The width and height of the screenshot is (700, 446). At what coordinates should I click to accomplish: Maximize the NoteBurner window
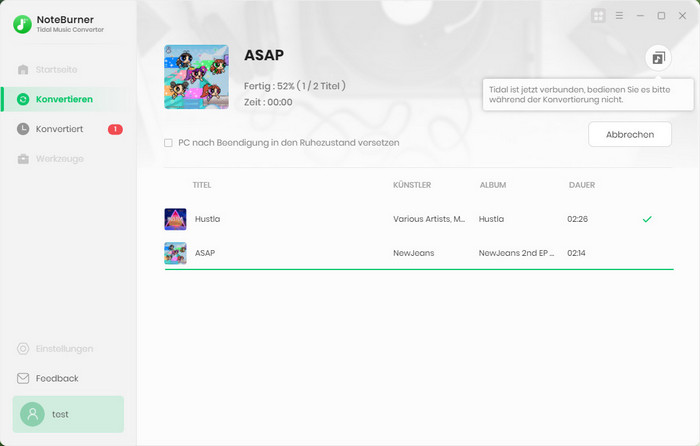click(x=661, y=16)
